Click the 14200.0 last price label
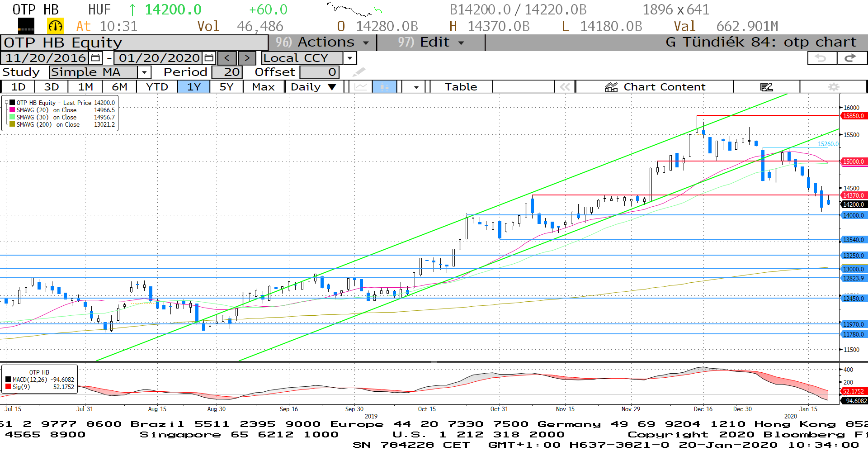This screenshot has width=868, height=470. point(854,204)
